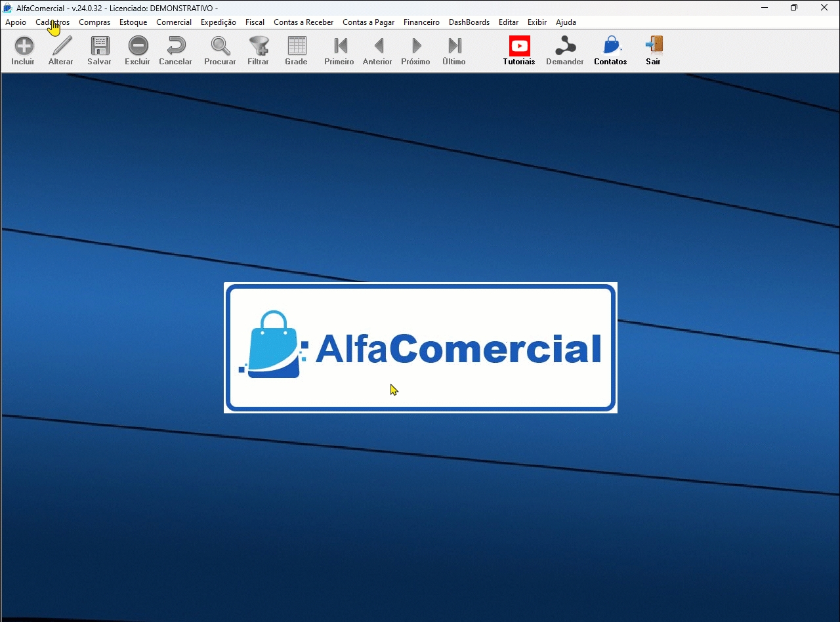The height and width of the screenshot is (622, 840).
Task: Exit using the Sair door icon
Action: click(x=654, y=46)
